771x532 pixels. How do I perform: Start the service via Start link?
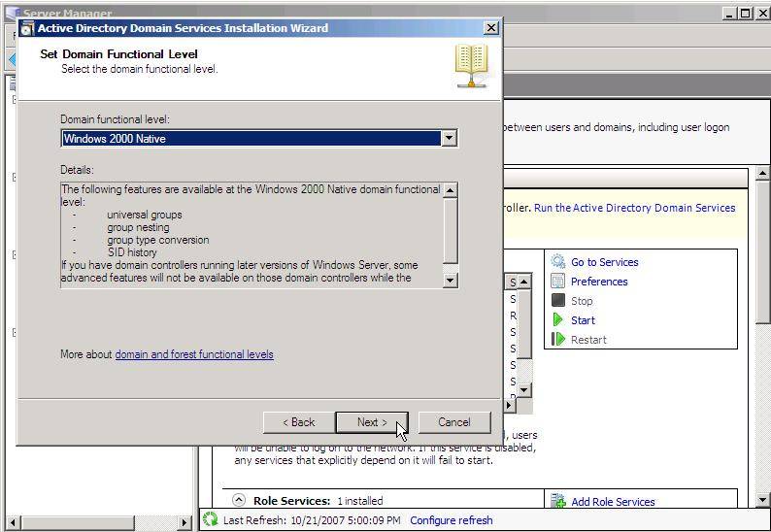583,320
